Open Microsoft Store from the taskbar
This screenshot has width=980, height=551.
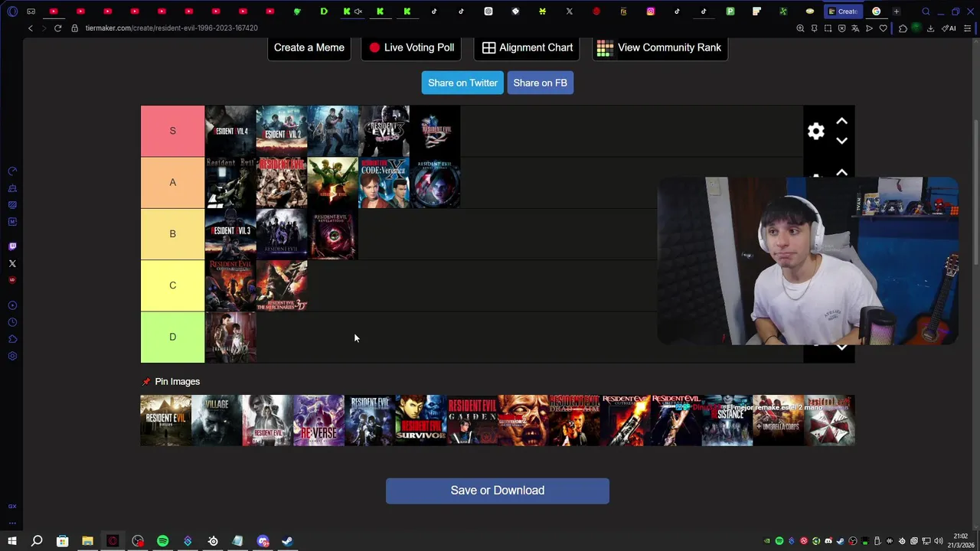click(x=62, y=541)
